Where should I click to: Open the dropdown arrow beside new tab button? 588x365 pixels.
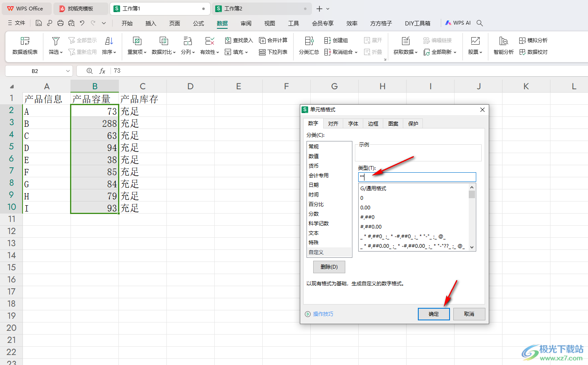[328, 9]
